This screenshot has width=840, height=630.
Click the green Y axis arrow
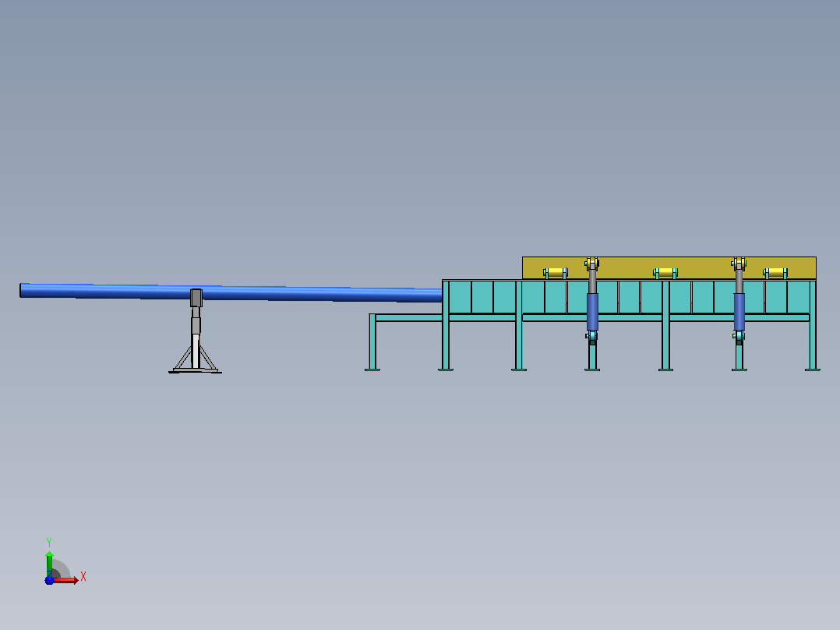(49, 563)
